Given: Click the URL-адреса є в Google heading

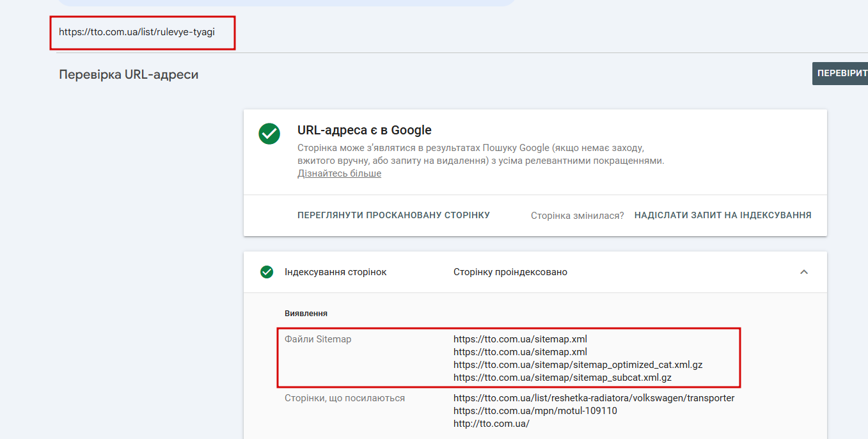Looking at the screenshot, I should click(364, 131).
